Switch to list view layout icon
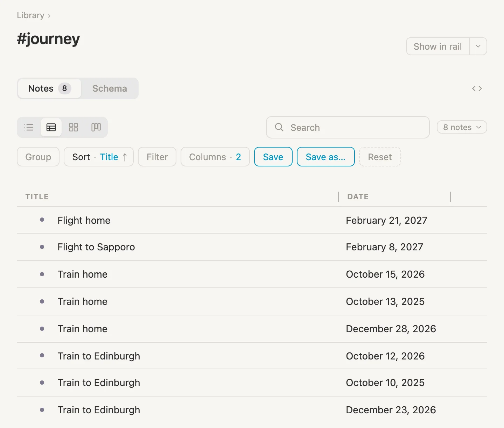Viewport: 504px width, 428px height. (29, 127)
